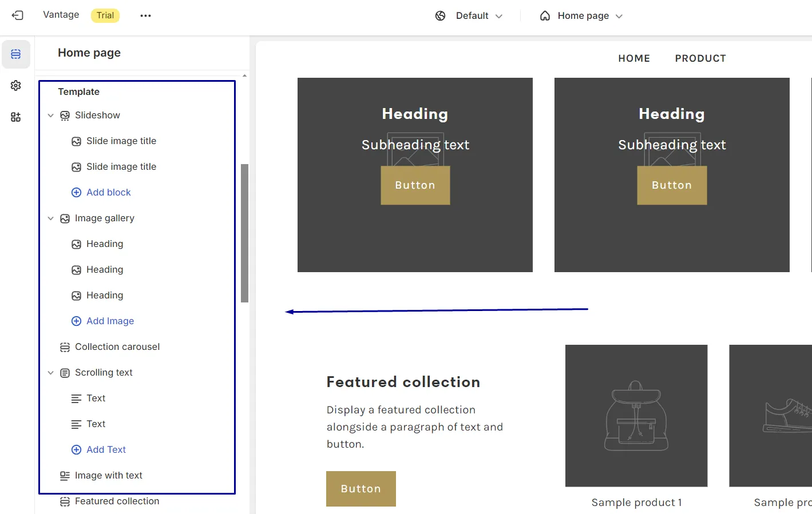The width and height of the screenshot is (812, 514).
Task: Click the Image gallery section icon
Action: coord(65,218)
